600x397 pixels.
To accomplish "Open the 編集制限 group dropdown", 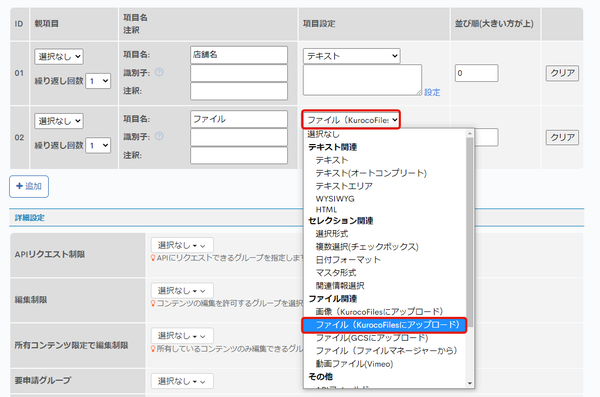I will [x=182, y=291].
